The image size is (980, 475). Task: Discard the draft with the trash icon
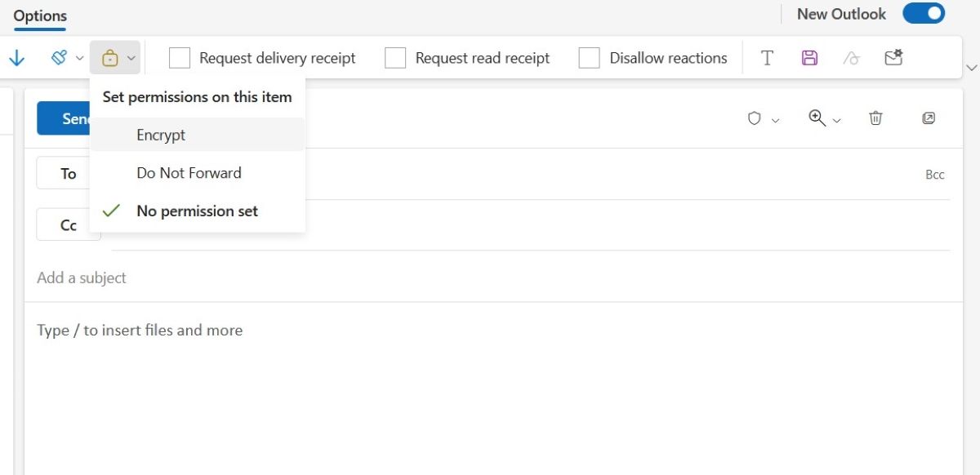(875, 118)
